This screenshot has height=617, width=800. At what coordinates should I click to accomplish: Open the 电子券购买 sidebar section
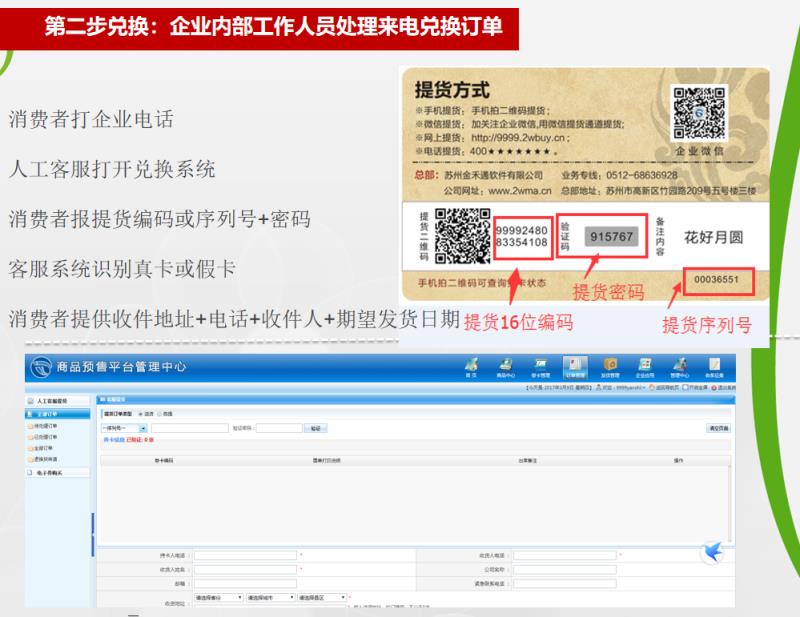pyautogui.click(x=58, y=473)
